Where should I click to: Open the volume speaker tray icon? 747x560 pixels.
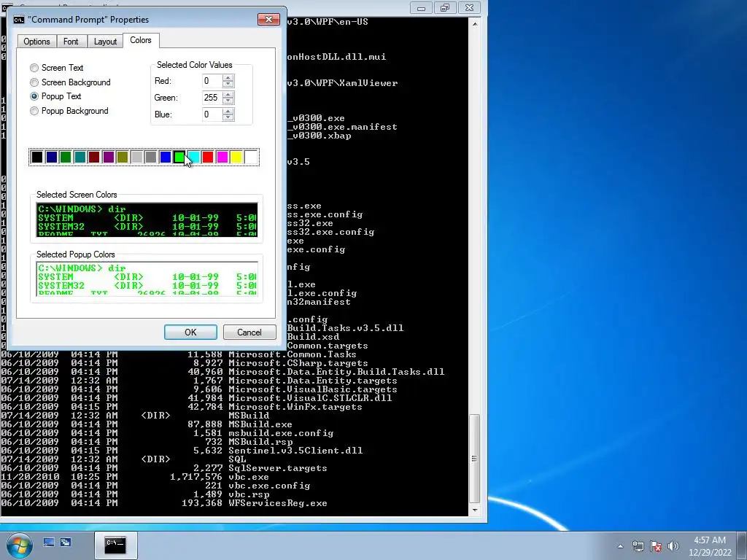click(x=673, y=546)
